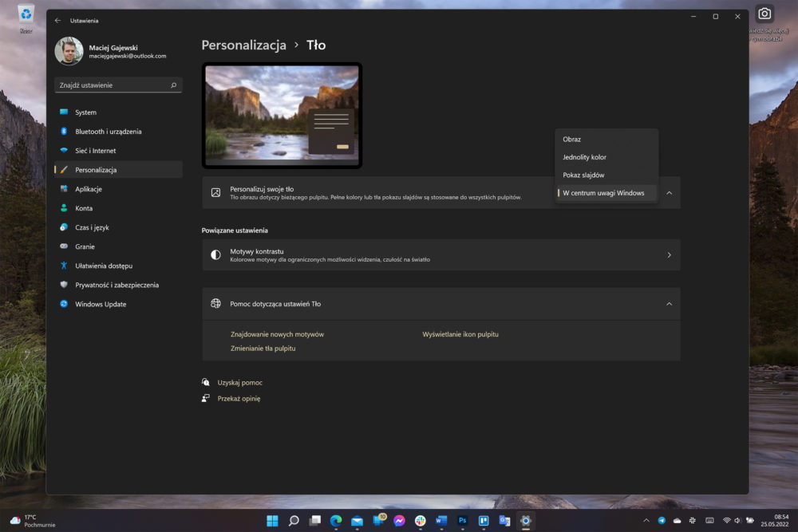
Task: Click the chevron on Motywy kontrastu row
Action: 670,254
